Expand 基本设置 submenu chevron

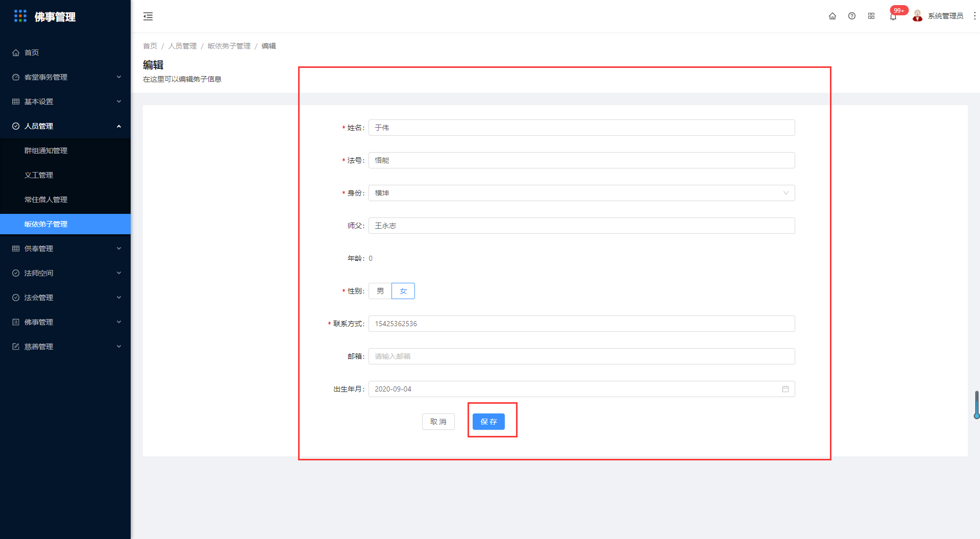[119, 102]
